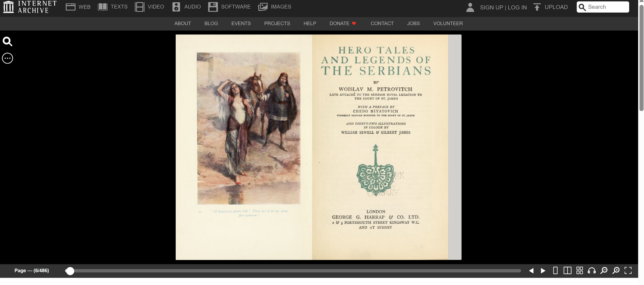Screen dimensions: 644x285
Task: Open the Donate menu item
Action: (342, 23)
